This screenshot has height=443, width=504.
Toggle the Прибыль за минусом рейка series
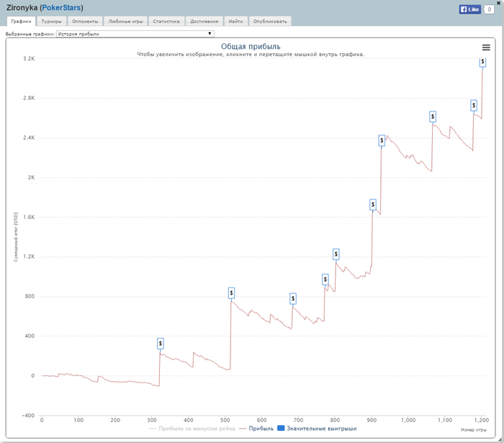click(192, 429)
